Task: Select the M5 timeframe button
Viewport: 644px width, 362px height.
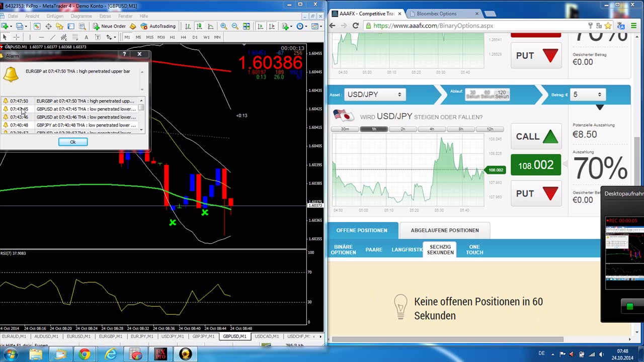Action: click(x=138, y=37)
